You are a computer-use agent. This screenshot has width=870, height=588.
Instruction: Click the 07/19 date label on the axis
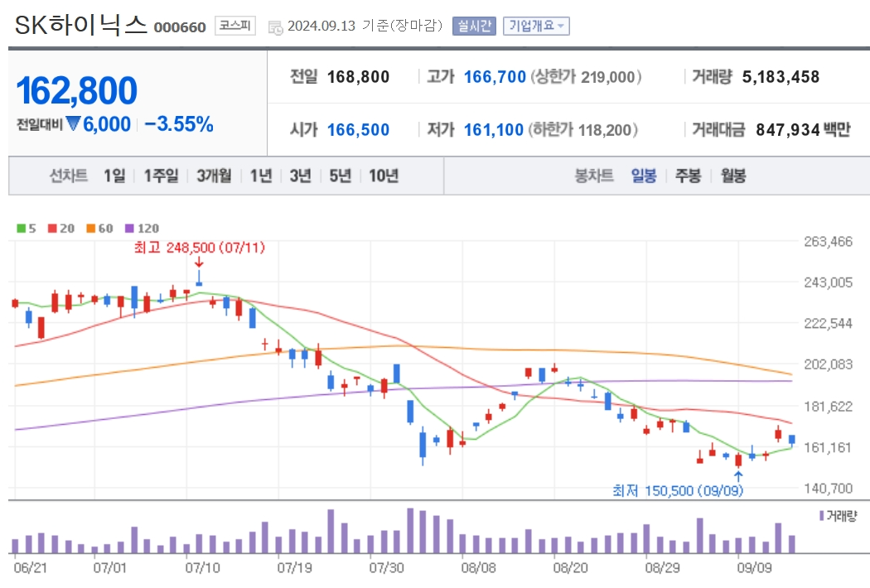click(295, 568)
